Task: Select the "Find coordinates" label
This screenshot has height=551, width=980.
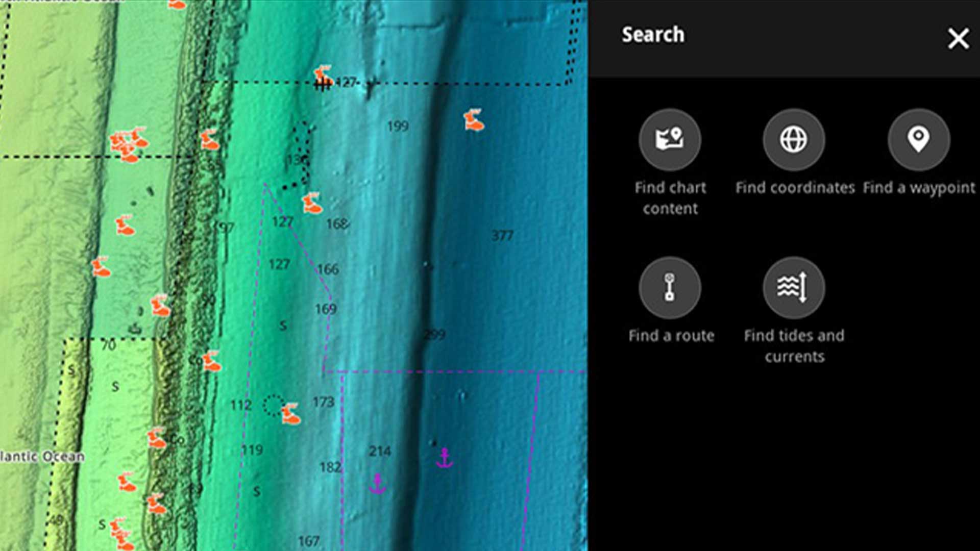Action: click(795, 188)
